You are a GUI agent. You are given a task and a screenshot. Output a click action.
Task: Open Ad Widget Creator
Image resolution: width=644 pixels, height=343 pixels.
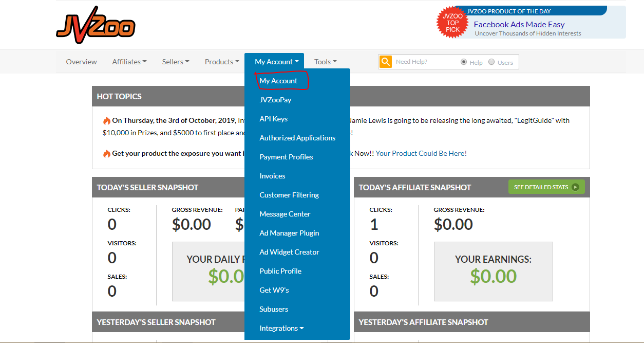click(x=289, y=252)
